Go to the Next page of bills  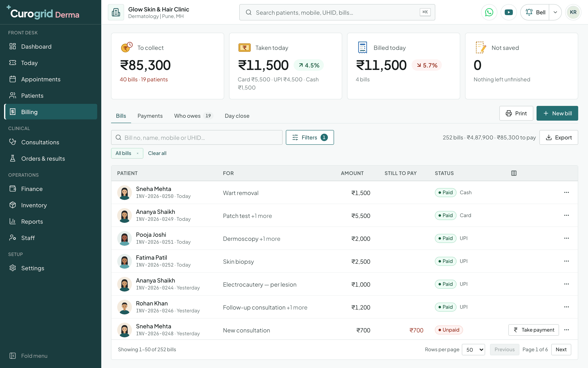coord(561,350)
